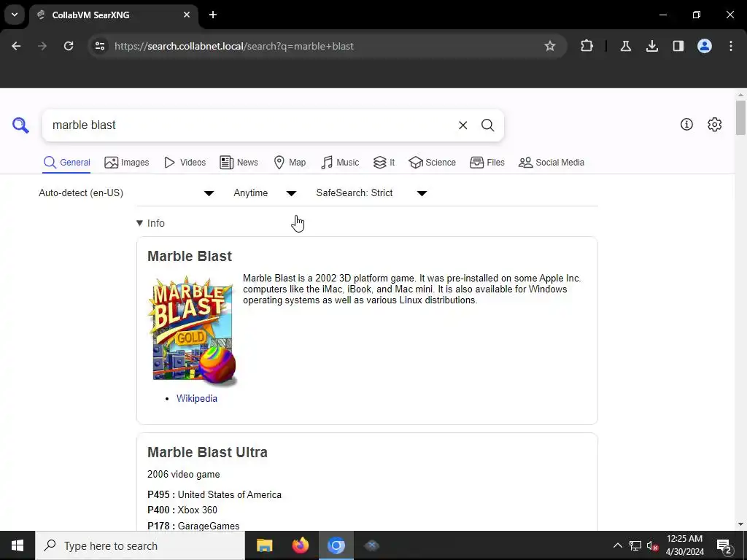
Task: Toggle the browser side panel
Action: tap(678, 46)
